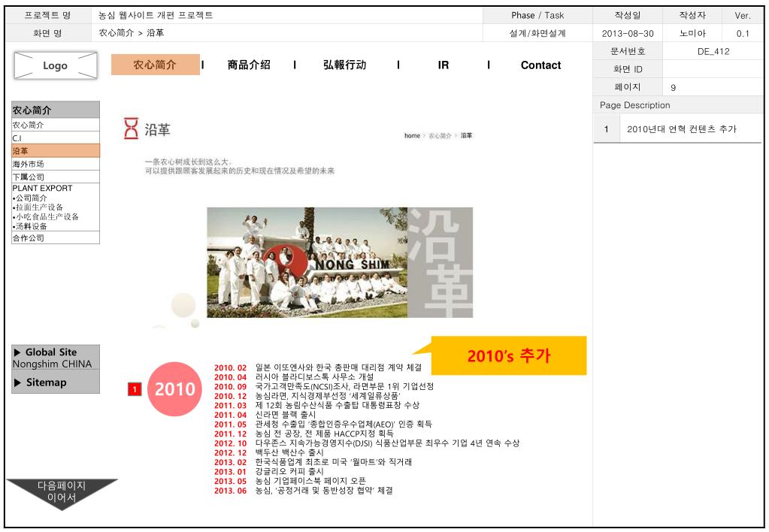Click the page number 9 cell

click(713, 87)
